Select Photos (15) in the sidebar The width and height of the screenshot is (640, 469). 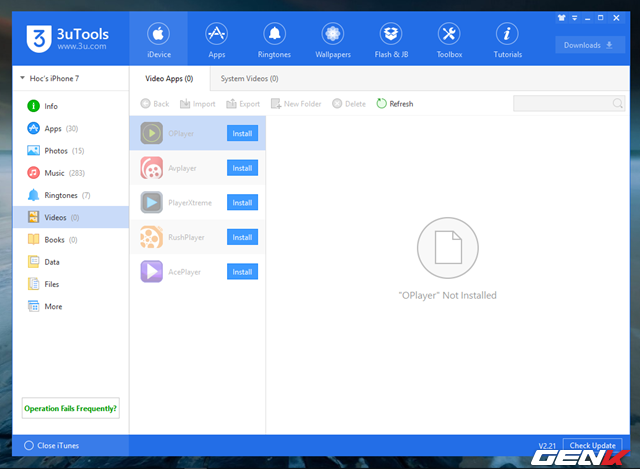tap(71, 151)
